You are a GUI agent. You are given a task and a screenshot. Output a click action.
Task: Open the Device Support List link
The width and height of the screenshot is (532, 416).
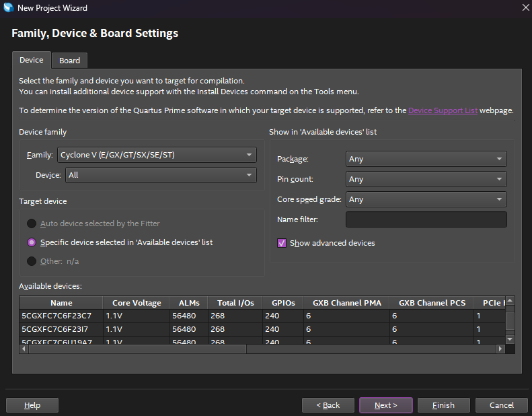pos(443,110)
